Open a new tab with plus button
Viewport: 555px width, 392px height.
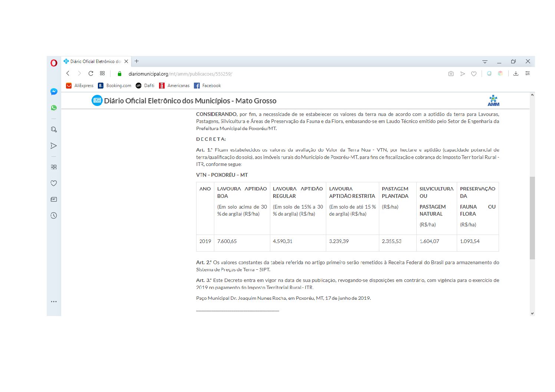(x=137, y=62)
